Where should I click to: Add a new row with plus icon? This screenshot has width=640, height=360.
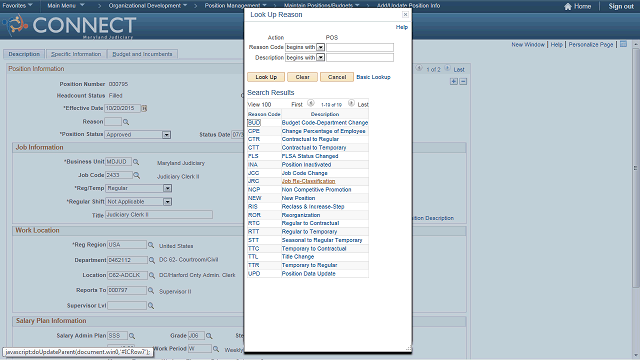pos(454,82)
